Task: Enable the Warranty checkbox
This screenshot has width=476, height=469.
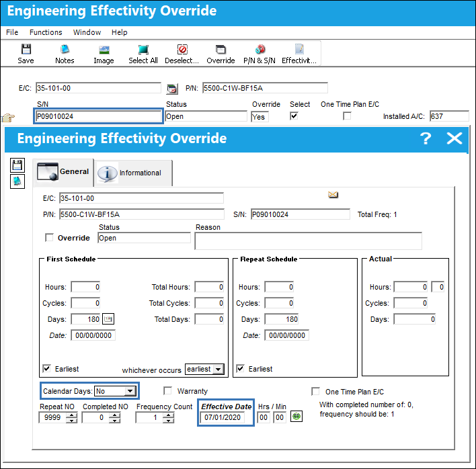Action: [167, 391]
